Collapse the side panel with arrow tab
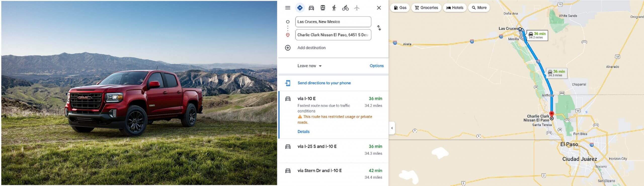Screen dimensions: 644x186 pos(392,128)
